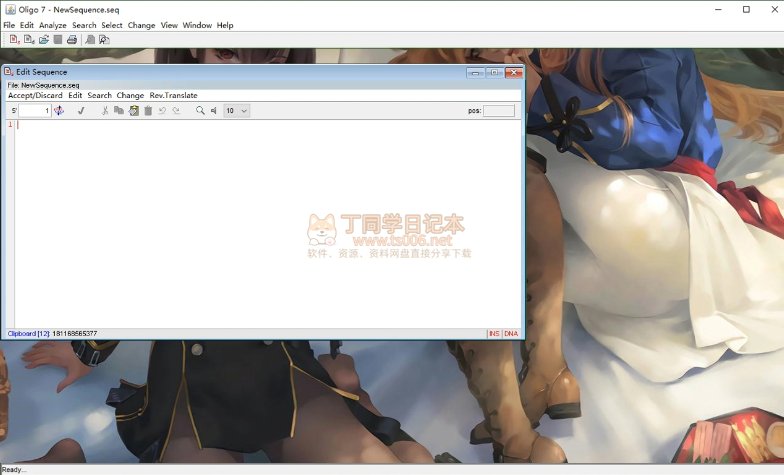Open the Rev.Translate menu

click(174, 95)
